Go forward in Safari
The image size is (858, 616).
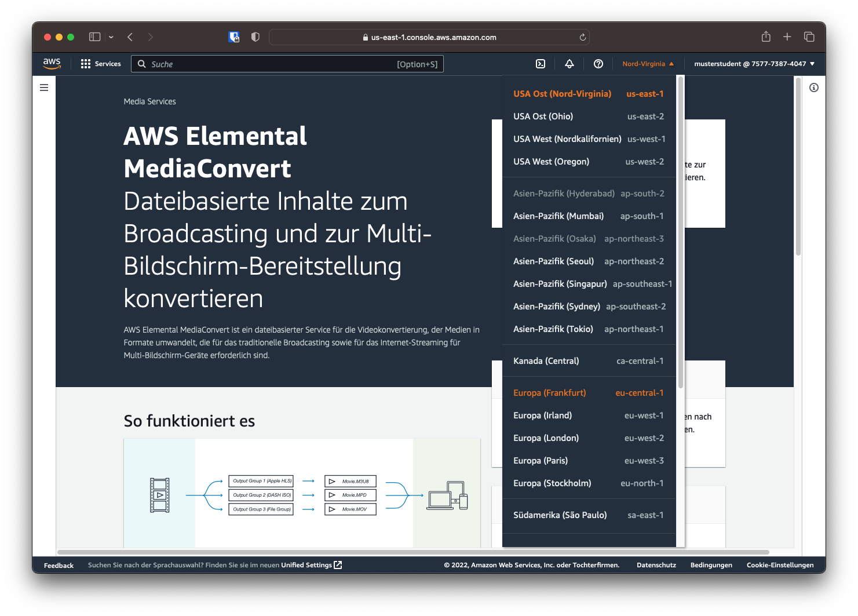(151, 37)
